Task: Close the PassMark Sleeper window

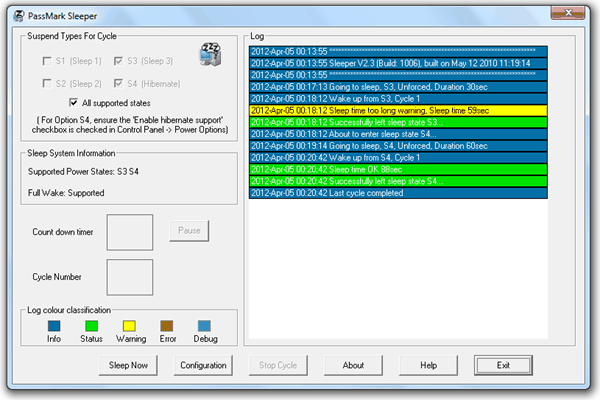Action: click(x=568, y=13)
